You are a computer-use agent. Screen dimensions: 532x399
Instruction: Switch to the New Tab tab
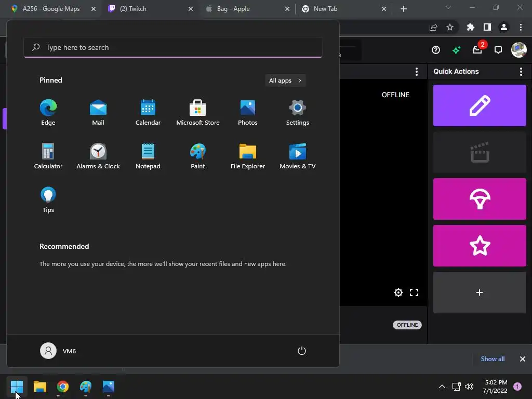click(x=325, y=9)
